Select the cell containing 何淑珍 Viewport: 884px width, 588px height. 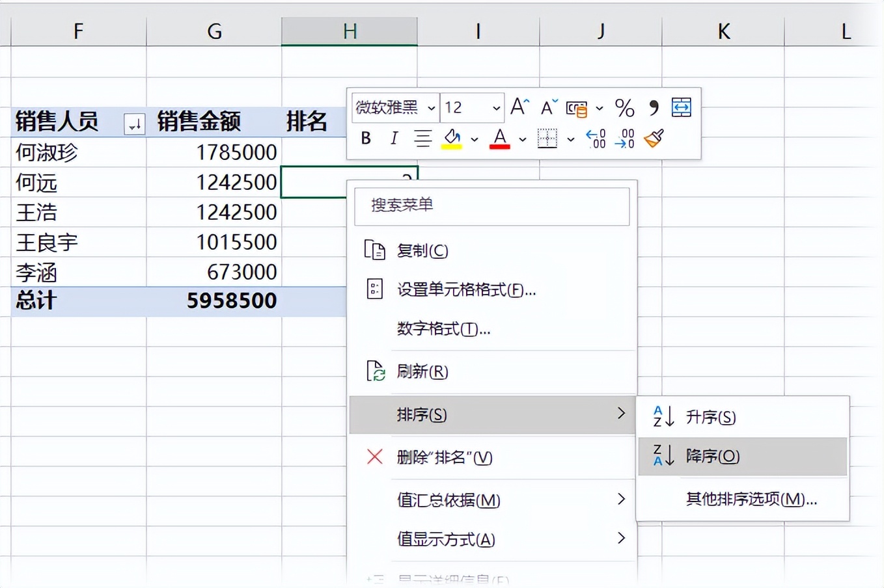click(x=79, y=152)
